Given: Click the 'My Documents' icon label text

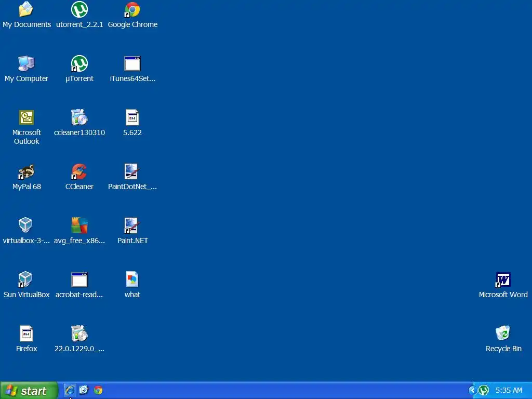Looking at the screenshot, I should (x=27, y=24).
